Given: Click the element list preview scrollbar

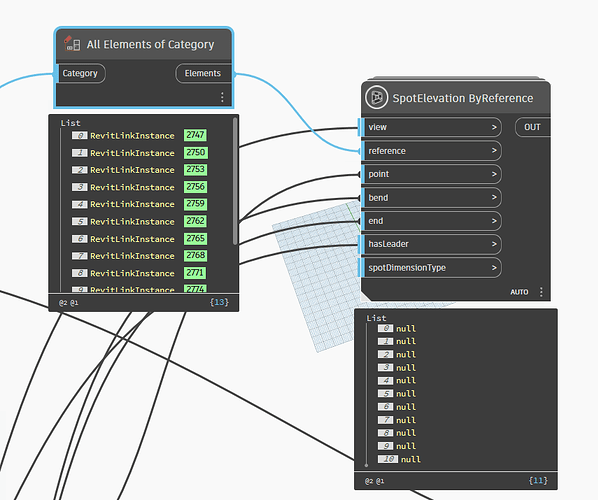Looking at the screenshot, I should [235, 181].
